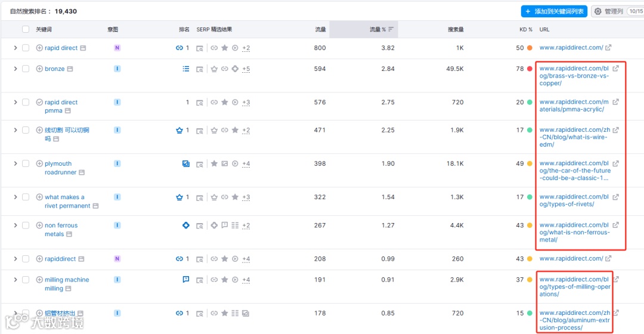Check the rapiddirect row checkbox
Image resolution: width=644 pixels, height=334 pixels.
[26, 259]
